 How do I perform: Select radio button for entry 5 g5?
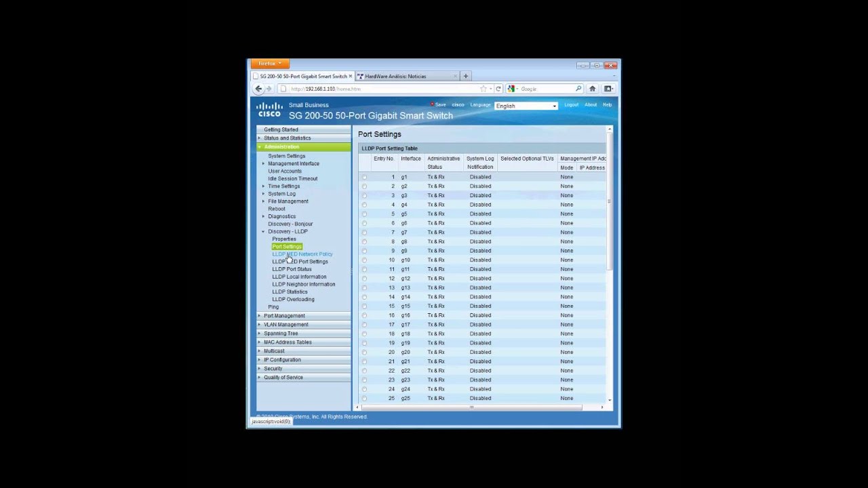(364, 214)
